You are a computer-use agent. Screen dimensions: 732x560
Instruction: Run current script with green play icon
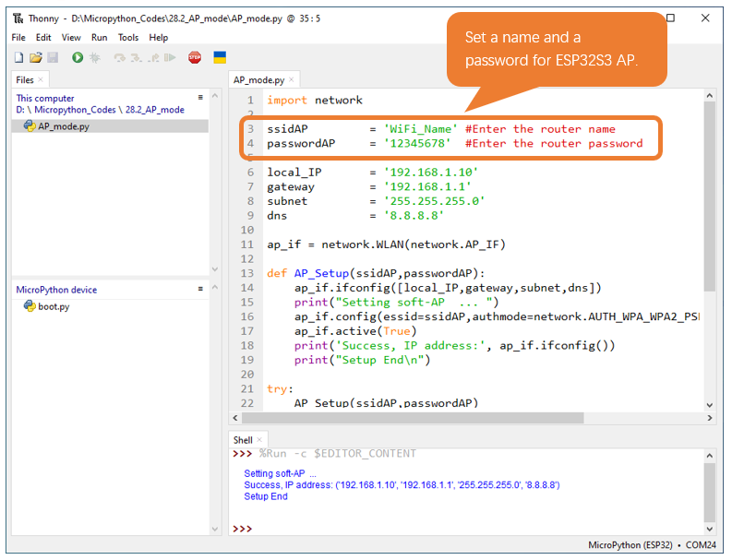(x=78, y=57)
